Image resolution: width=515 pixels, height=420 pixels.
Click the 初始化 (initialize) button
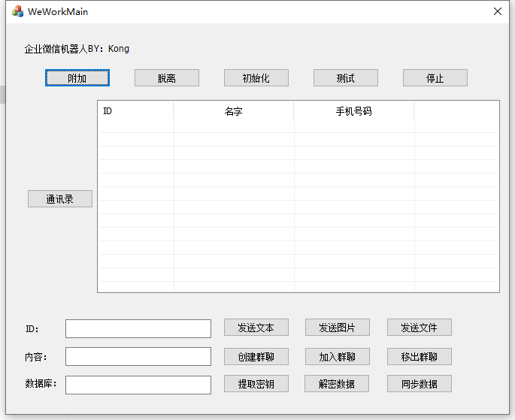(256, 78)
